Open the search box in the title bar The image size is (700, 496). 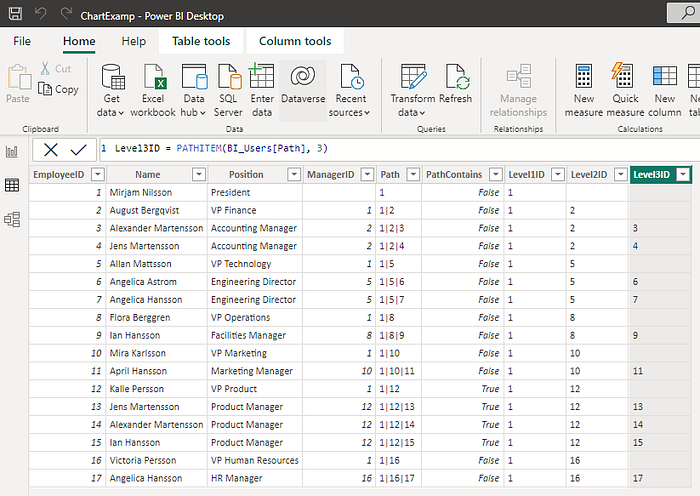point(683,13)
